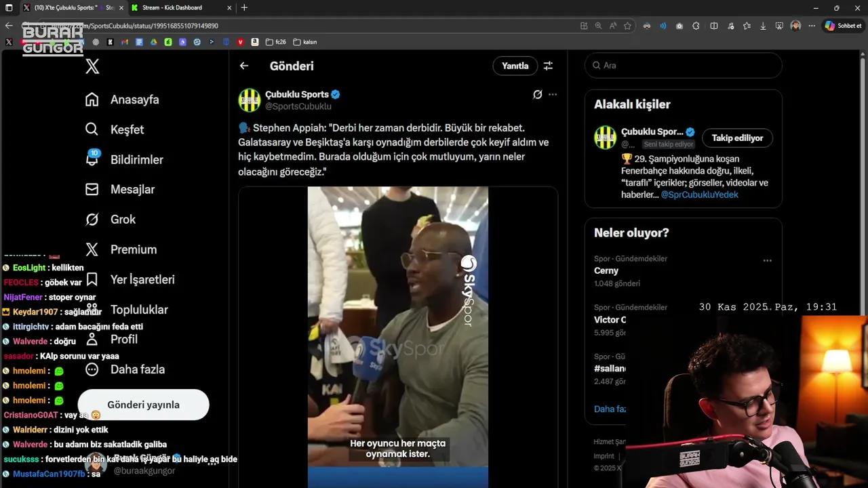The height and width of the screenshot is (488, 868).
Task: Click Grok explain icon on post
Action: click(x=537, y=94)
